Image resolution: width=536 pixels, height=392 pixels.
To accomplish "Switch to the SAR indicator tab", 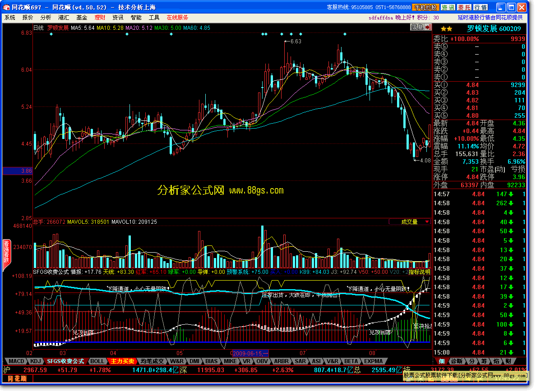I will tap(300, 362).
